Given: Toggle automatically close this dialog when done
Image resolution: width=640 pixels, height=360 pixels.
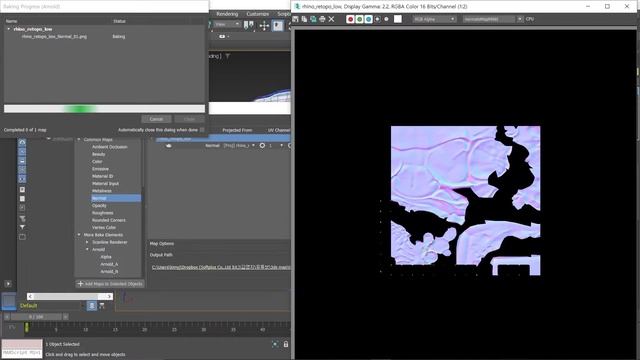Looking at the screenshot, I should 202,130.
